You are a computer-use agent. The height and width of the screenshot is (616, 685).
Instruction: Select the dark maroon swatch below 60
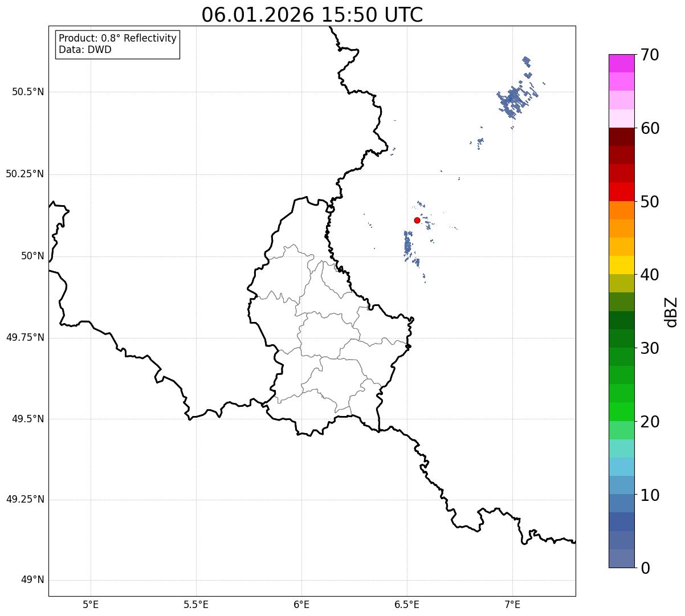[x=621, y=137]
